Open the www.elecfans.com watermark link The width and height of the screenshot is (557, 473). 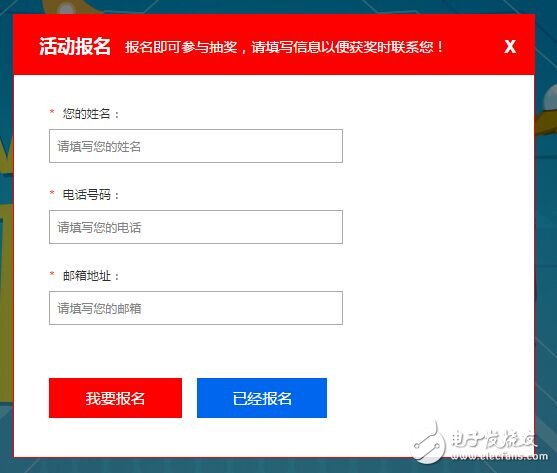pyautogui.click(x=499, y=456)
